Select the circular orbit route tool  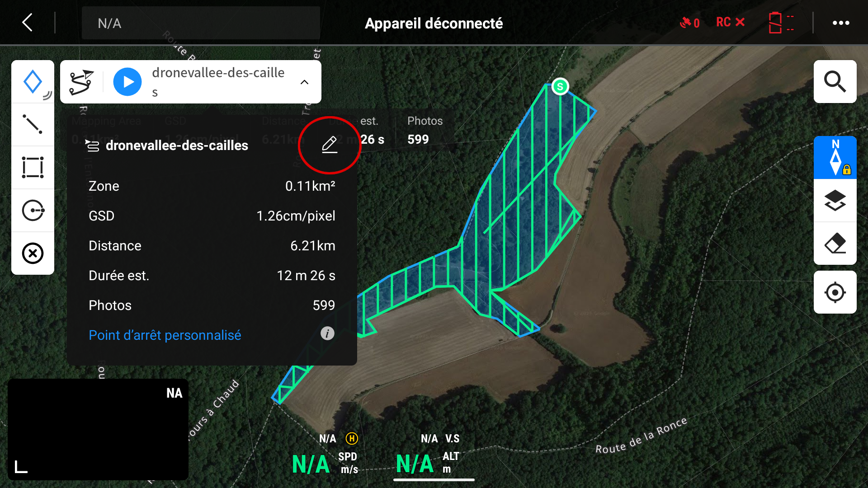coord(33,210)
